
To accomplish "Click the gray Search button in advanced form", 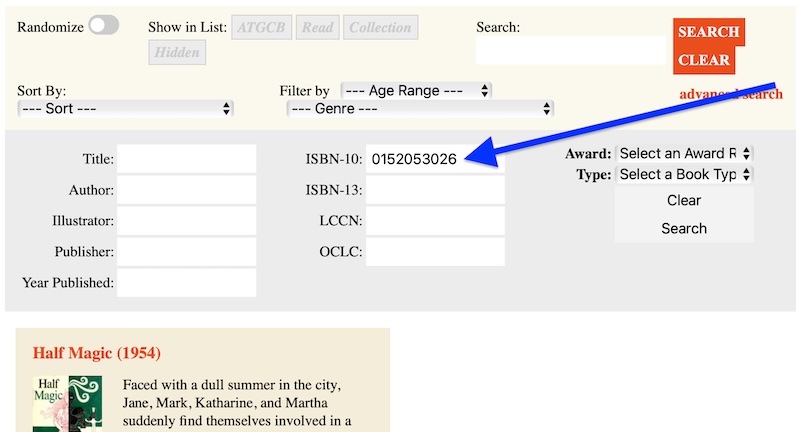I will click(684, 228).
